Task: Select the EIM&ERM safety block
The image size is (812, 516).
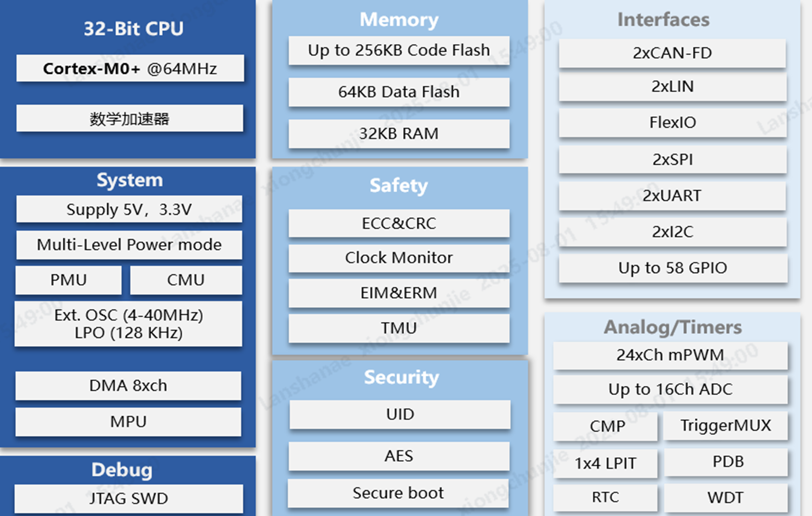Action: point(399,293)
